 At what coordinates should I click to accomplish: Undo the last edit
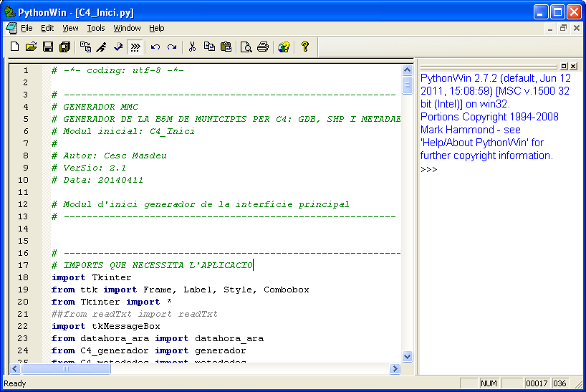coord(155,47)
